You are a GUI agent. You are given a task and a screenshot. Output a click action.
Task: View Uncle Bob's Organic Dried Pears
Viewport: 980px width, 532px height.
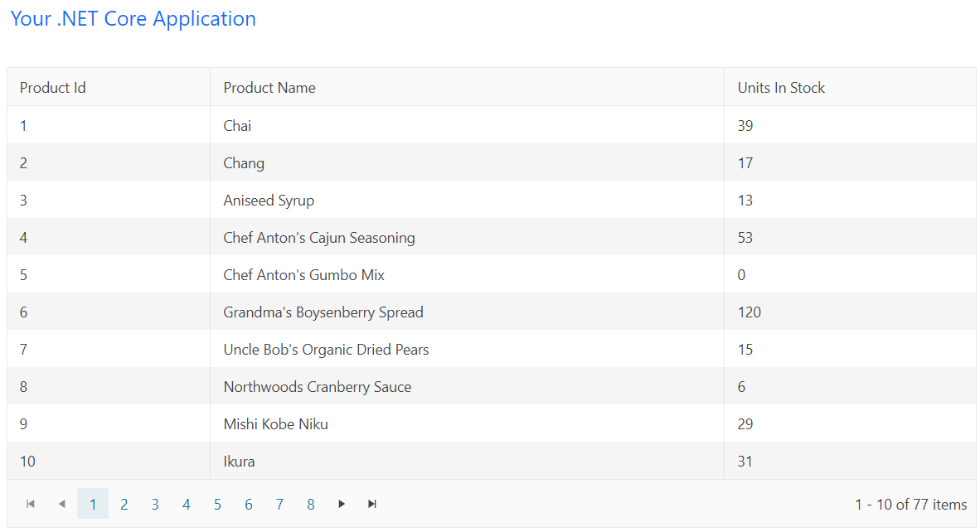326,349
